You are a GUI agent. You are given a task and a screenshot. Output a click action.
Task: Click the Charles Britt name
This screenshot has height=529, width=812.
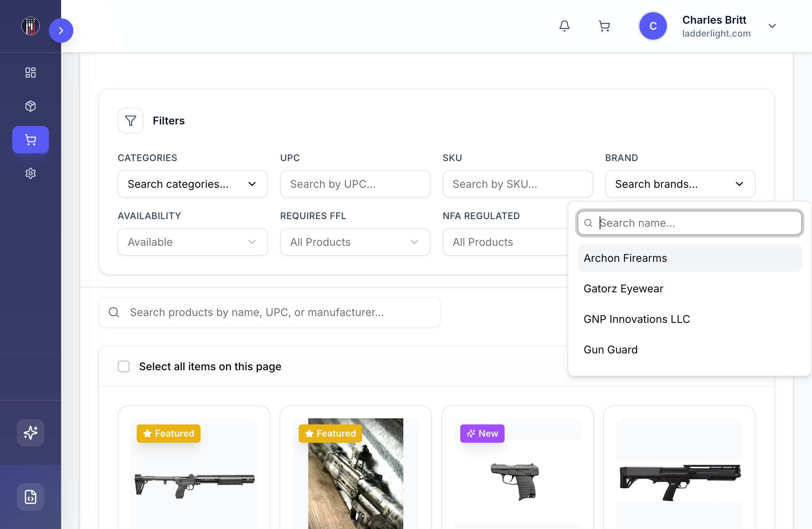tap(714, 20)
